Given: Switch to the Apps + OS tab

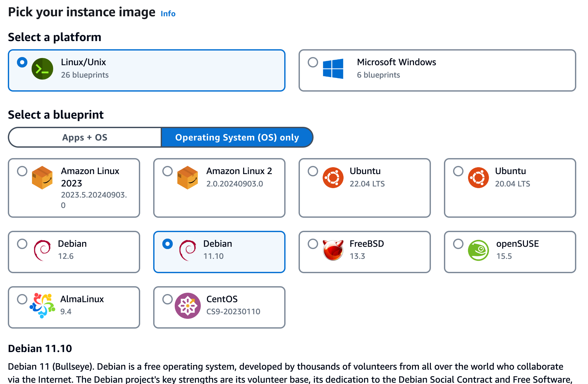Looking at the screenshot, I should click(x=85, y=138).
